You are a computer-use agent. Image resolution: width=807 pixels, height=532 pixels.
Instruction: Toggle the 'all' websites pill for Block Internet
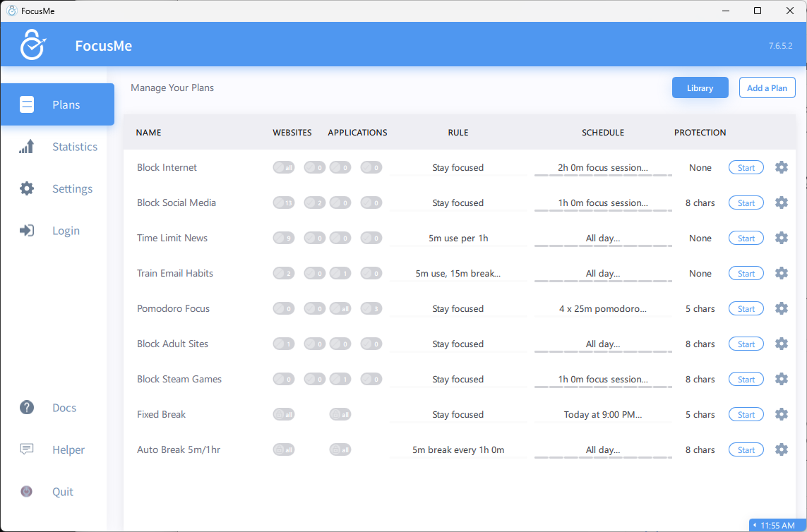click(x=284, y=167)
